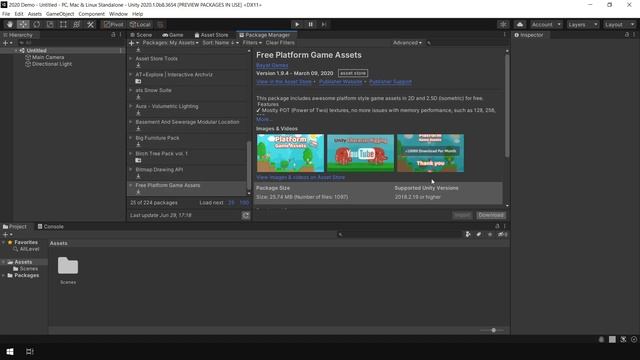The height and width of the screenshot is (360, 640).
Task: Open the Filters dropdown
Action: pyautogui.click(x=252, y=43)
